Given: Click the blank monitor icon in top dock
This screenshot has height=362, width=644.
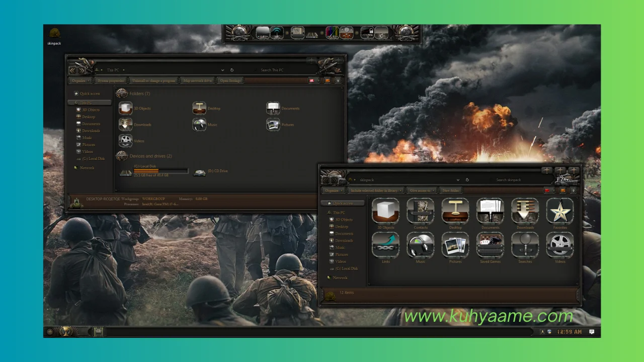Looking at the screenshot, I should pos(263,33).
